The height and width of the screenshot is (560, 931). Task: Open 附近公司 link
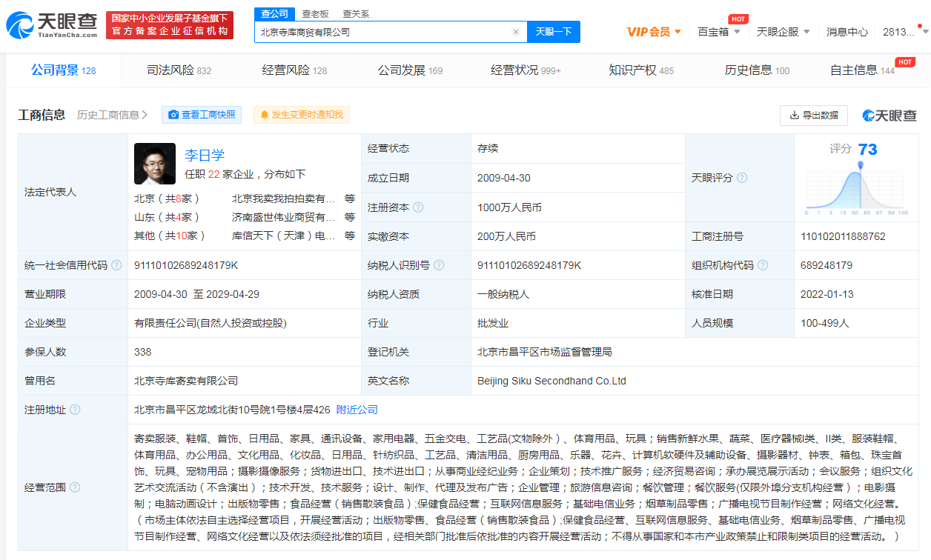tap(357, 410)
